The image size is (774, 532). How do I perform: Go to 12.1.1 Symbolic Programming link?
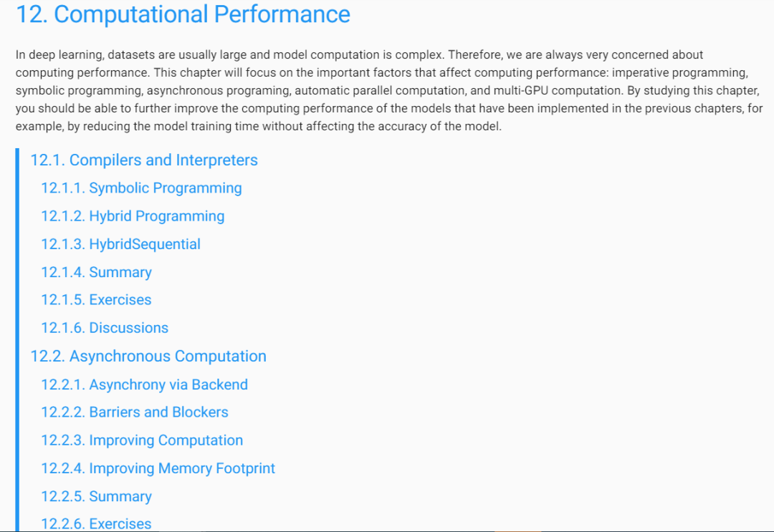tap(141, 188)
